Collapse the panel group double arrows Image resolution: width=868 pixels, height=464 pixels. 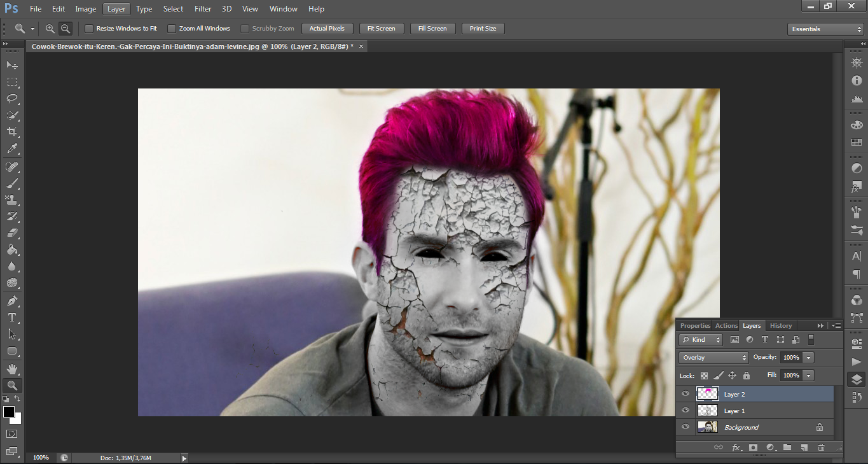pyautogui.click(x=820, y=325)
